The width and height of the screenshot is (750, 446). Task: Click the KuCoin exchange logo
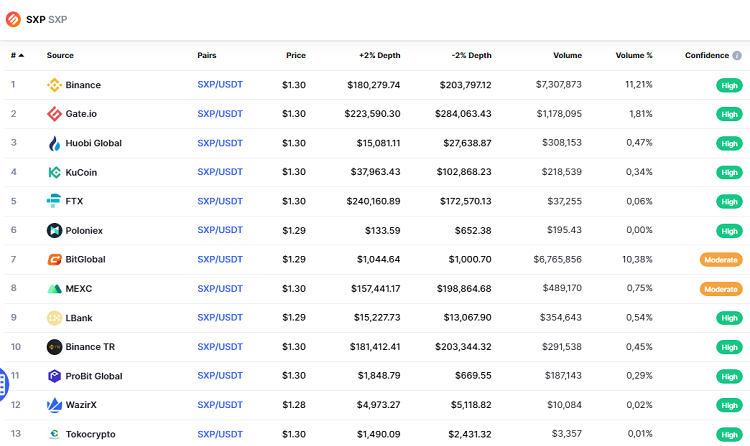point(54,172)
